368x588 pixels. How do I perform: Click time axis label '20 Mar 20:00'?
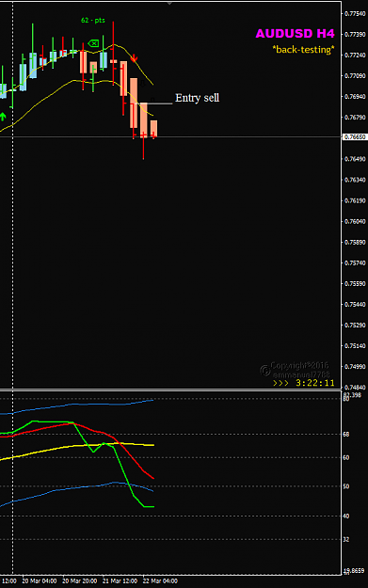pos(79,580)
